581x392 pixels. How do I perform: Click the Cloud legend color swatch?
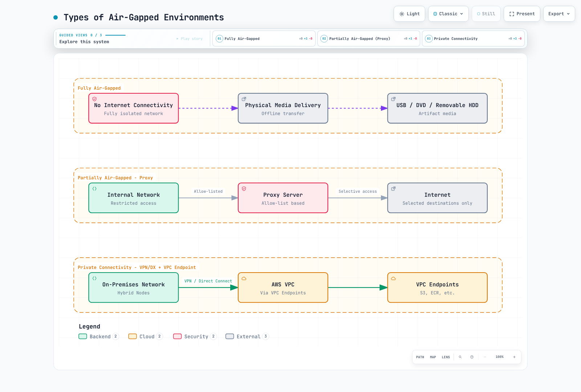coord(133,336)
